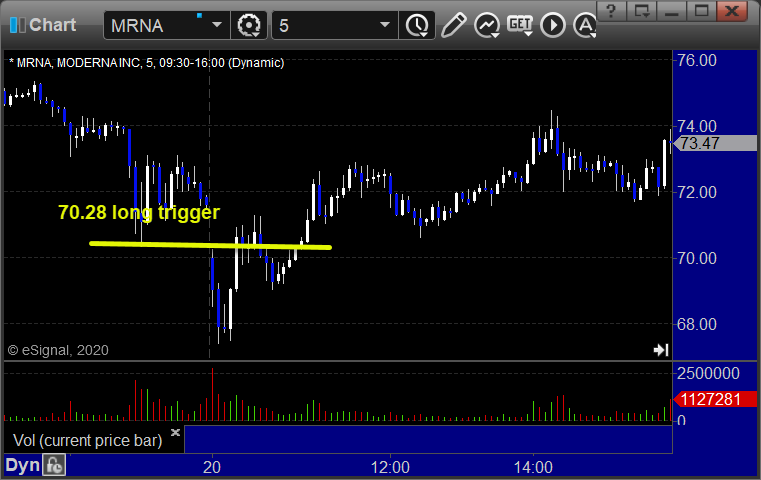Click the 70.00 price axis label
Viewport: 761px width, 480px height.
[x=696, y=258]
